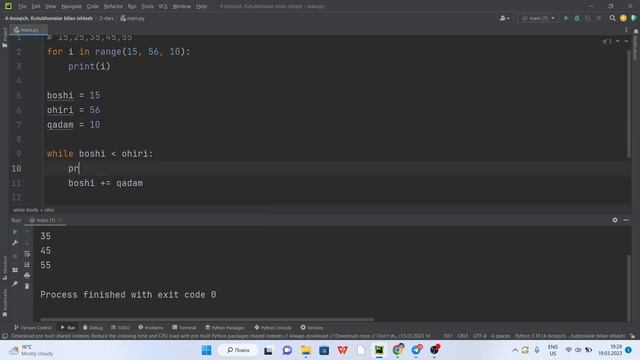Screen dimensions: 640x360
Task: Open the Version Control tool window tab
Action: (x=33, y=327)
